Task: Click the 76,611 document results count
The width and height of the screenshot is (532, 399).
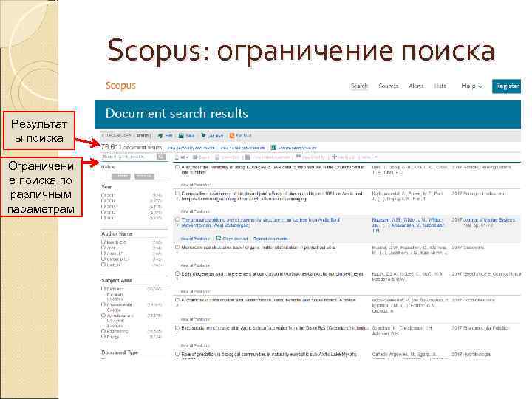Action: 132,147
